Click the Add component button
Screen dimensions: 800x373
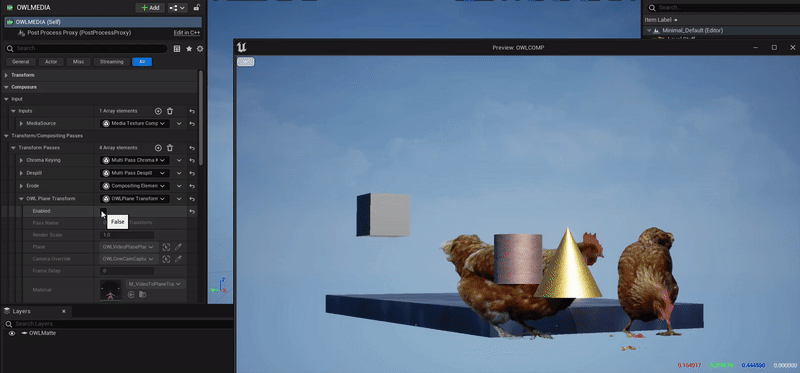coord(150,8)
